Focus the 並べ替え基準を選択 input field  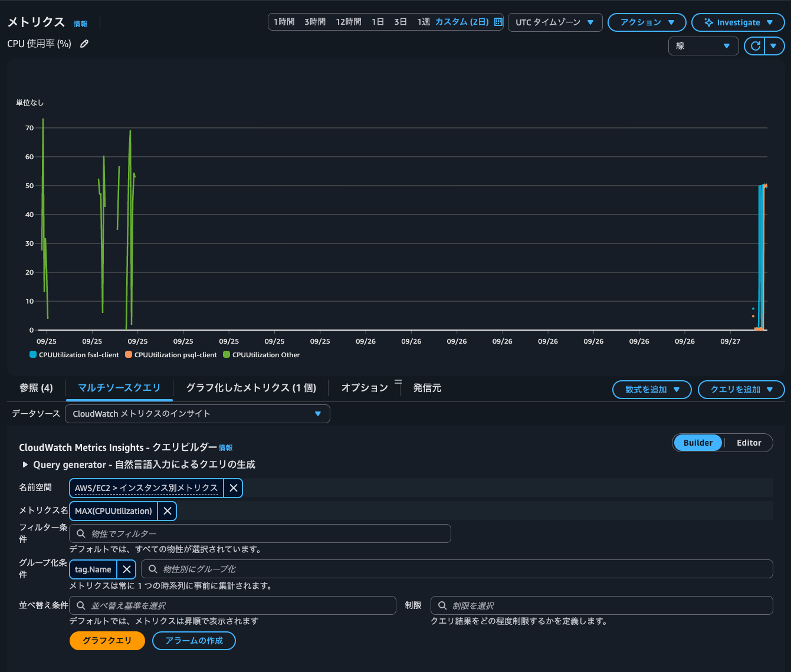(x=232, y=605)
